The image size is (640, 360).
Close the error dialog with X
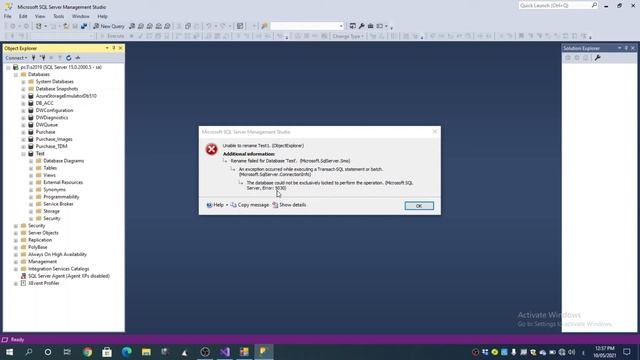434,131
